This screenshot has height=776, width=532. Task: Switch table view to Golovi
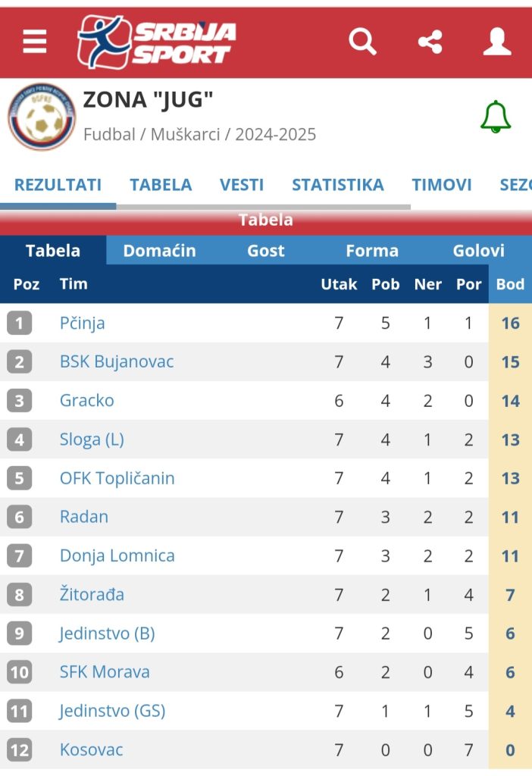click(478, 251)
